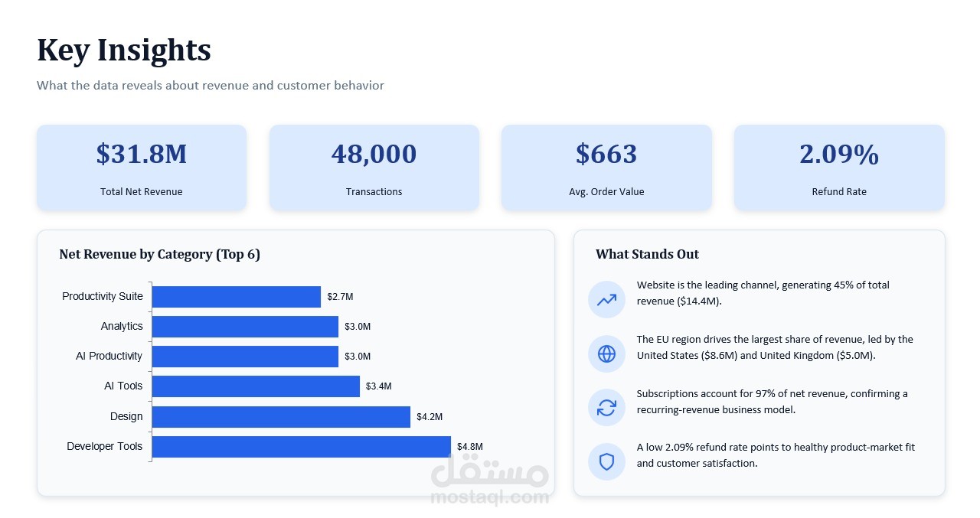This screenshot has width=980, height=518.
Task: Click the Key Insights heading
Action: (124, 50)
